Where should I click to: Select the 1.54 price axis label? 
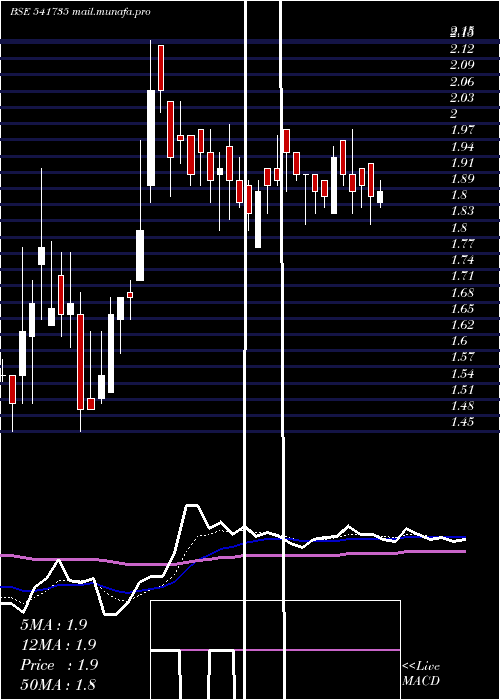pyautogui.click(x=462, y=374)
